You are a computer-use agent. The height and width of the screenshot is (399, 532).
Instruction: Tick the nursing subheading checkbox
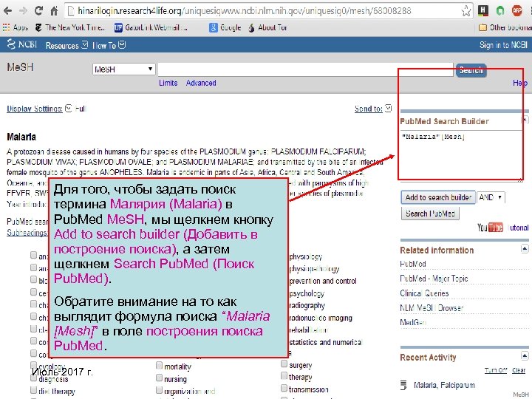coord(159,378)
